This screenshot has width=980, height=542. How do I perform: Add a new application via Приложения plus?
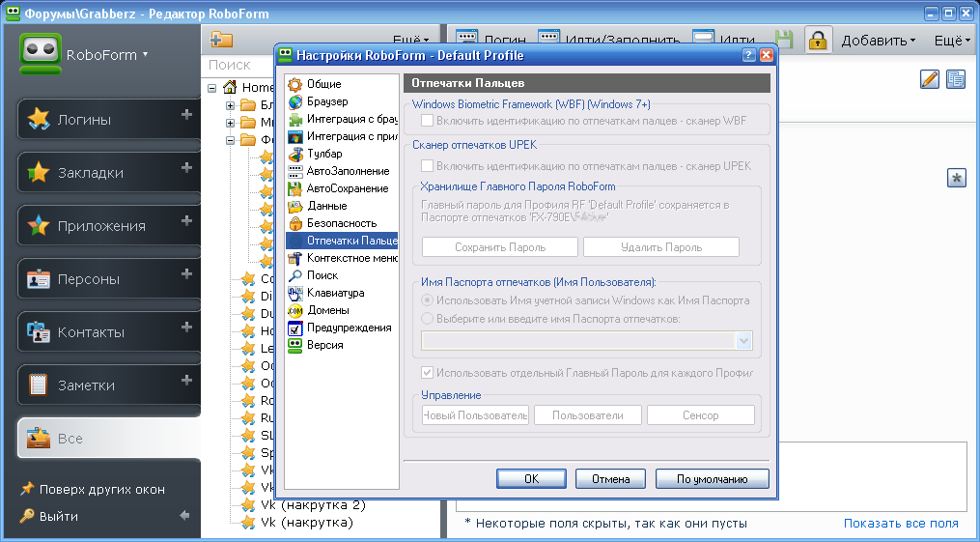[186, 220]
